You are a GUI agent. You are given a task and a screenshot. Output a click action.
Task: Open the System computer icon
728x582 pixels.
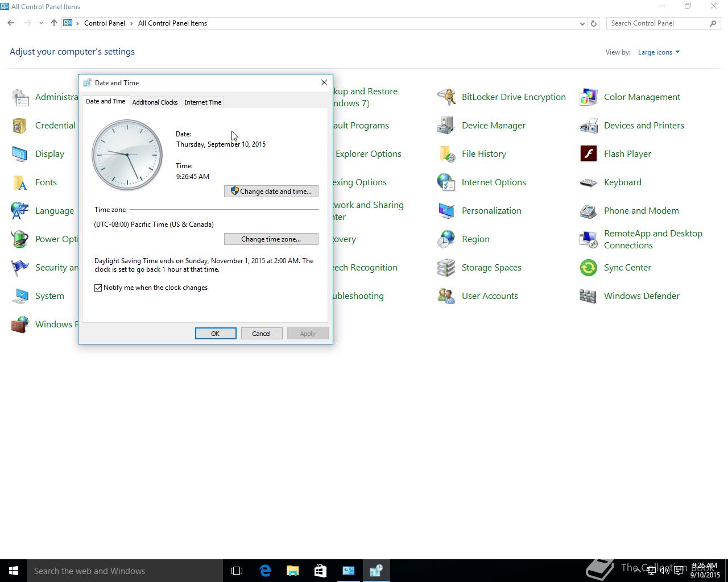(20, 296)
